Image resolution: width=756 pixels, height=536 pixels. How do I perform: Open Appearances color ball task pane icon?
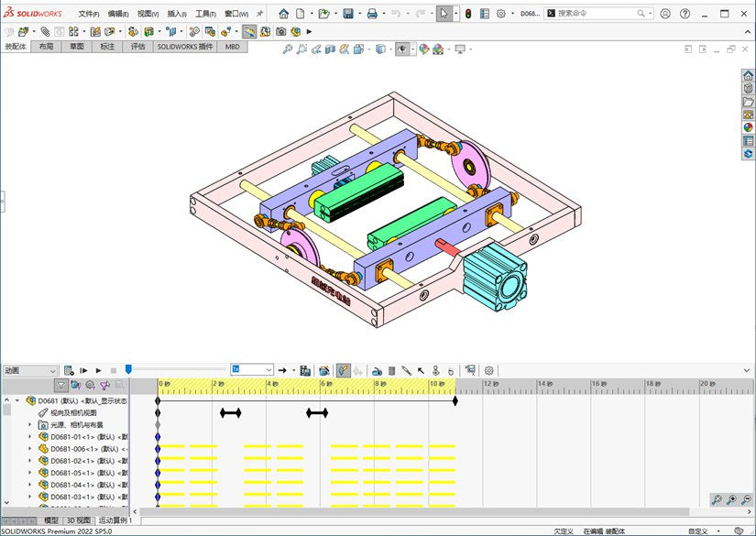[x=748, y=127]
